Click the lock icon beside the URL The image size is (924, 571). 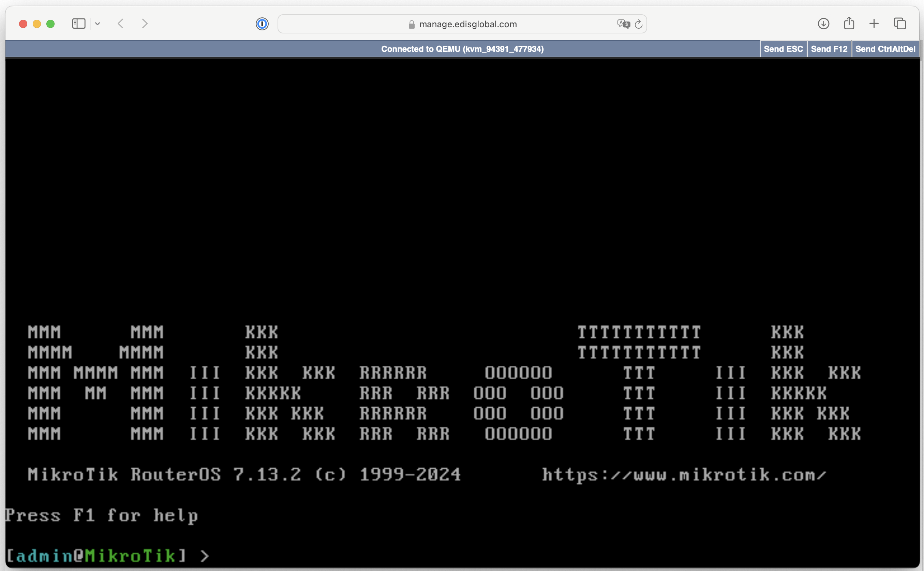coord(412,25)
